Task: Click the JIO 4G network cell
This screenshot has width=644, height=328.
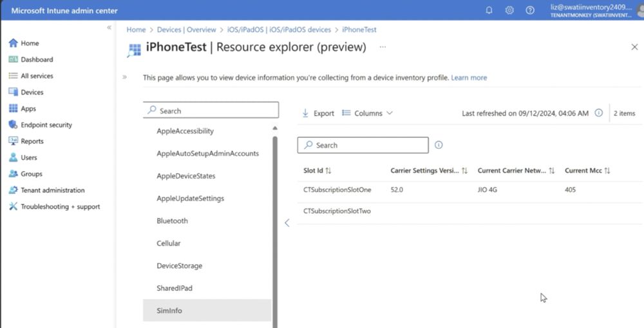Action: (488, 190)
